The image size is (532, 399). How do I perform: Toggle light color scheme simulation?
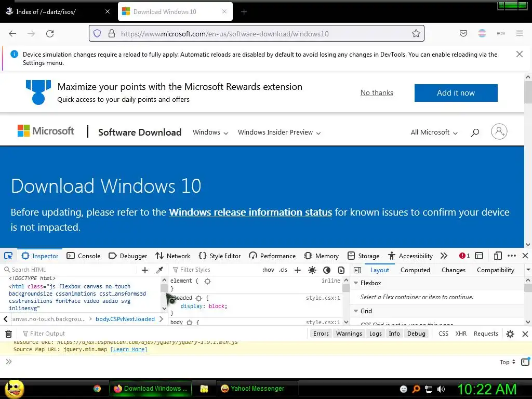tap(312, 270)
